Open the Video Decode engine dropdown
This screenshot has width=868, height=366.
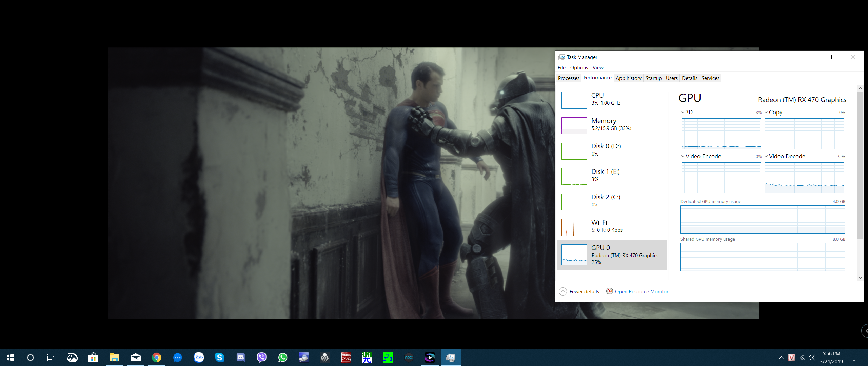785,156
